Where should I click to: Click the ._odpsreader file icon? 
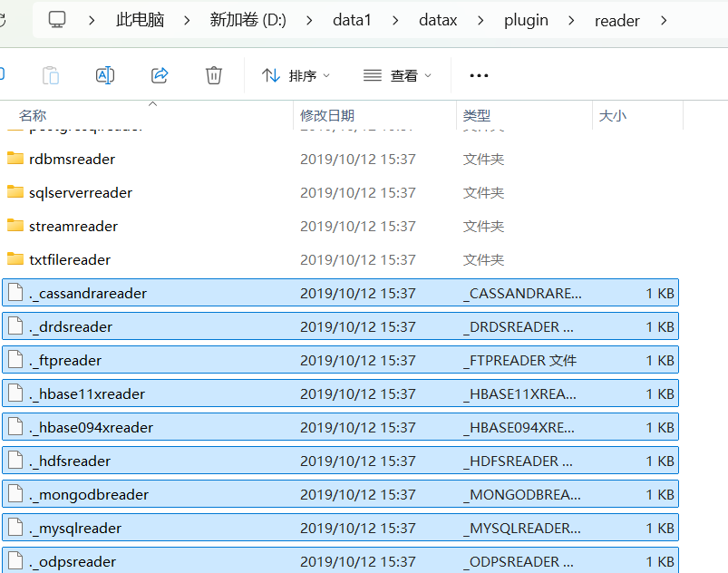(15, 560)
